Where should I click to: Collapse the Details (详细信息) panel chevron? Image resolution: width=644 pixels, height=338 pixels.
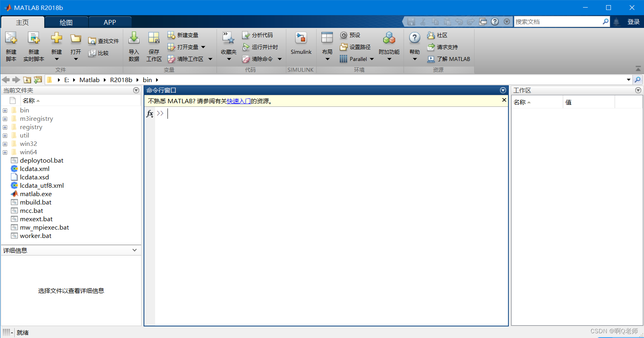pyautogui.click(x=134, y=250)
